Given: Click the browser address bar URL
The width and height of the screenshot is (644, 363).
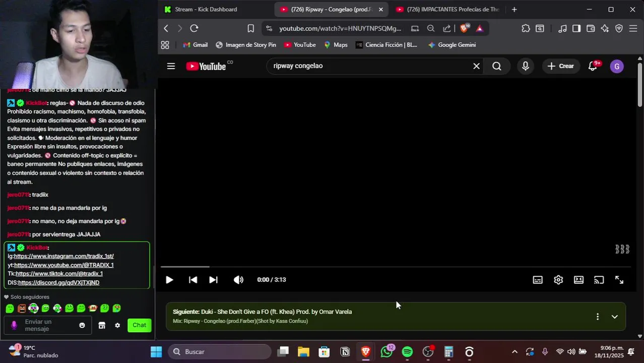Looking at the screenshot, I should (x=340, y=28).
